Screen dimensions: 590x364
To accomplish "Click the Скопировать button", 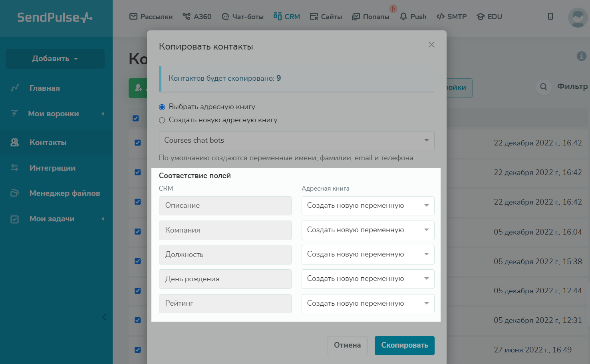I will click(404, 345).
